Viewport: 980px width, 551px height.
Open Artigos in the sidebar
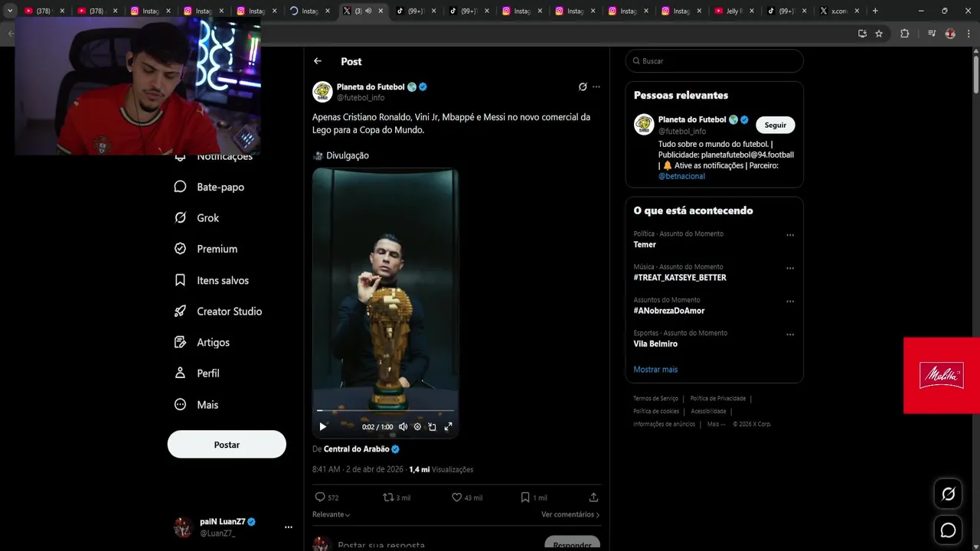tap(202, 342)
